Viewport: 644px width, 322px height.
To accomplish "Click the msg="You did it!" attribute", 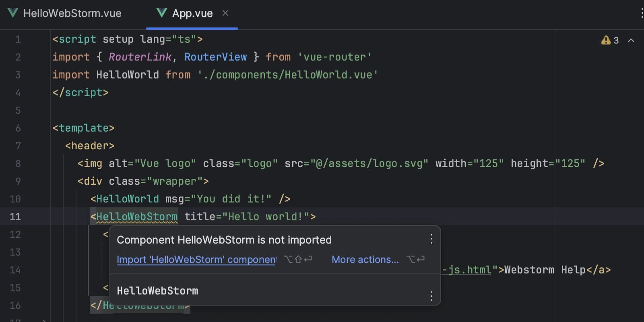I will point(219,199).
